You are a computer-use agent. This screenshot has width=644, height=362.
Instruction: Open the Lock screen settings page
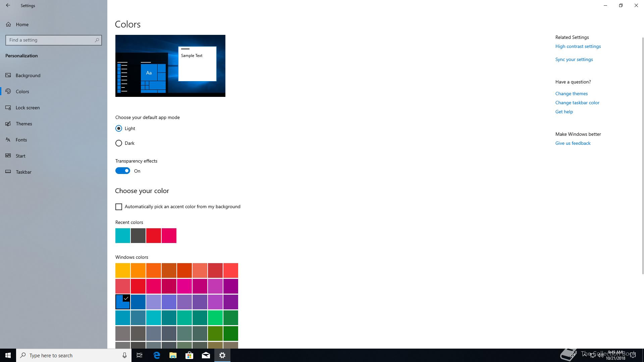(54, 108)
